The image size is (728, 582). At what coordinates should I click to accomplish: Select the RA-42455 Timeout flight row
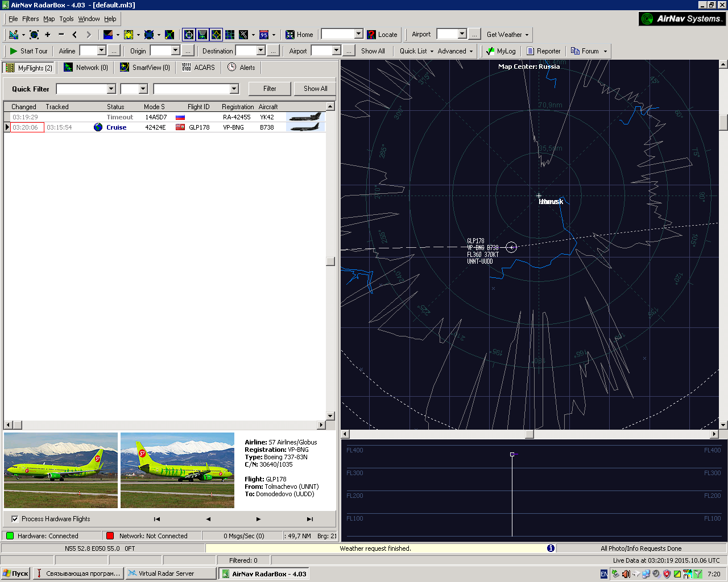click(x=164, y=117)
